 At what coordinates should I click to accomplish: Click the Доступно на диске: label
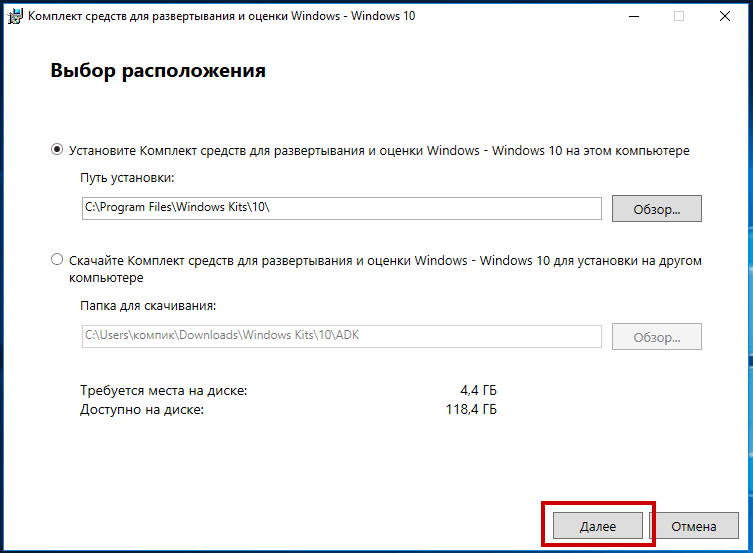[x=142, y=409]
